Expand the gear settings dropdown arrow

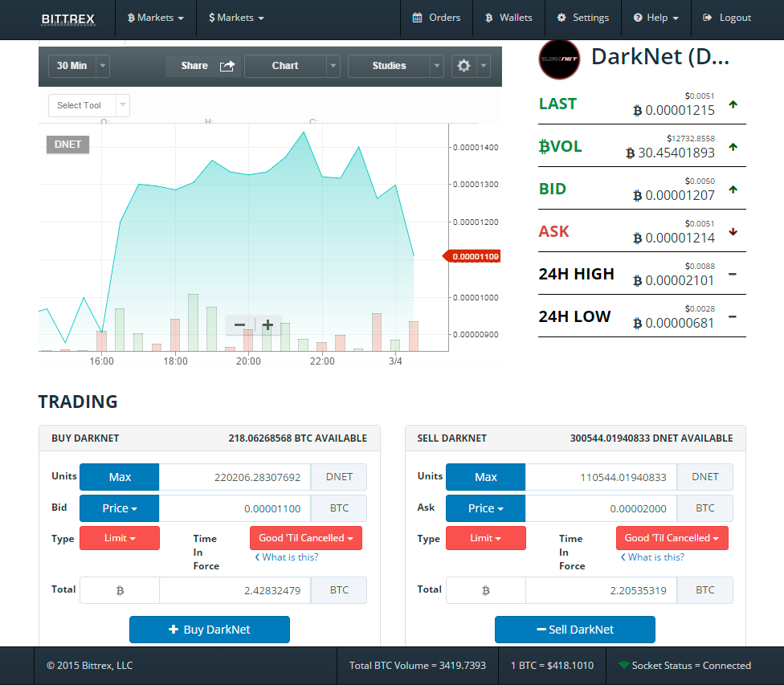(x=484, y=66)
